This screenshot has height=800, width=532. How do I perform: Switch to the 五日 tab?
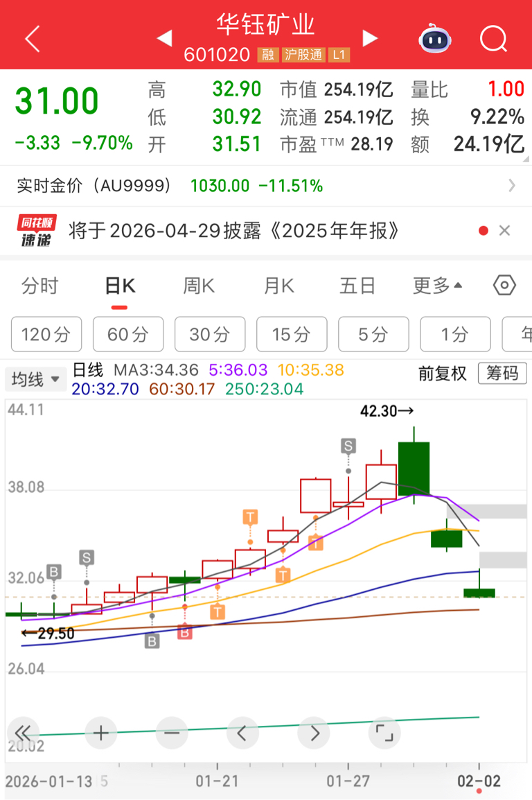click(x=357, y=286)
